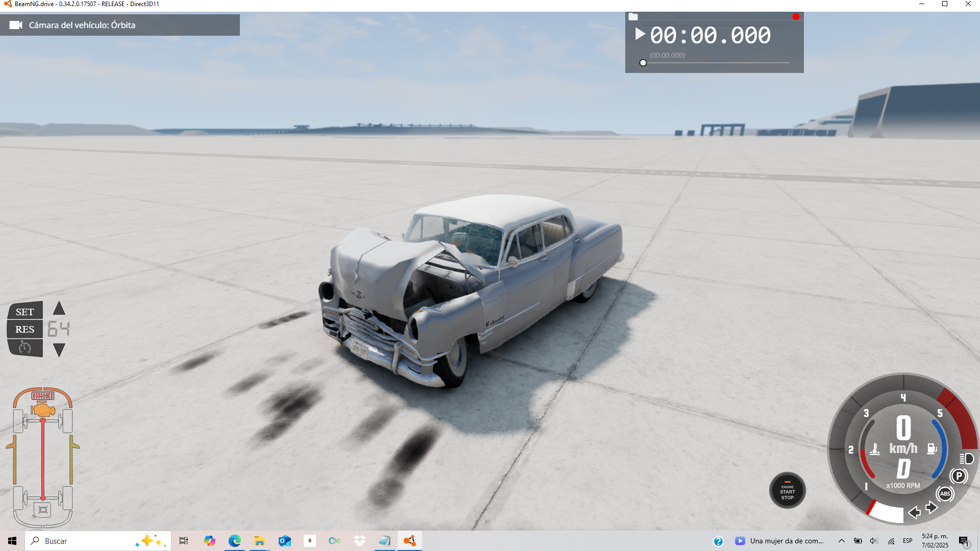Open clock showing 5:24 p. m.
This screenshot has height=551, width=980.
[x=935, y=541]
